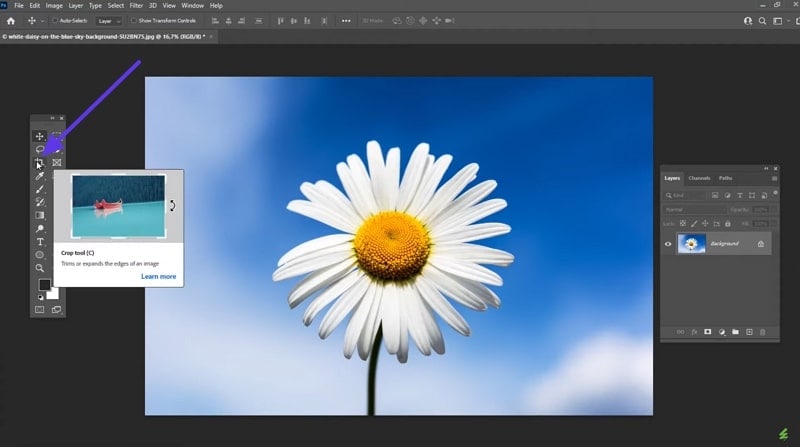Viewport: 800px width, 447px height.
Task: Click the Learn more link in tooltip
Action: point(158,277)
